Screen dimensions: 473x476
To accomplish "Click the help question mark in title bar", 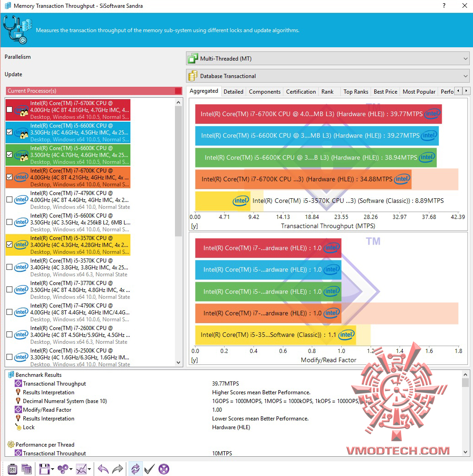I will 444,6.
